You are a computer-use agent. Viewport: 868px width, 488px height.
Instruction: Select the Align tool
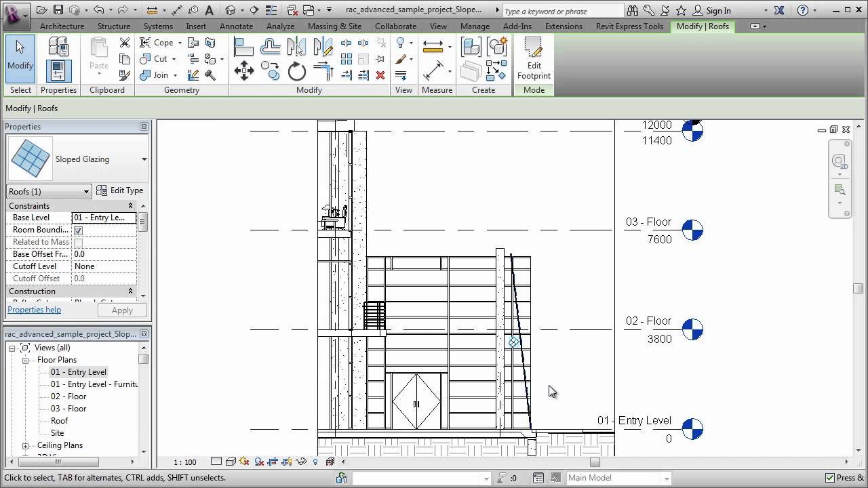tap(242, 46)
